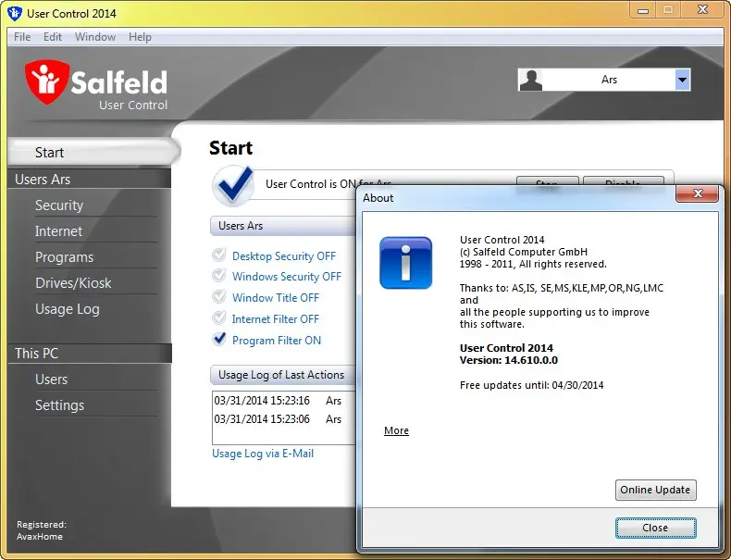
Task: Open the Edit menu
Action: (x=53, y=37)
